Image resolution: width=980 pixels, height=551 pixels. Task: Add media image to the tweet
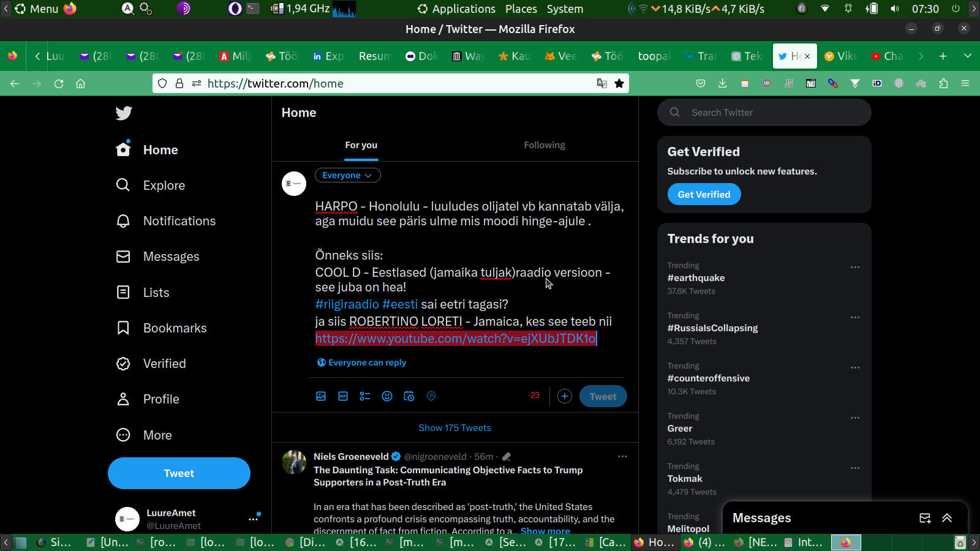coord(321,396)
